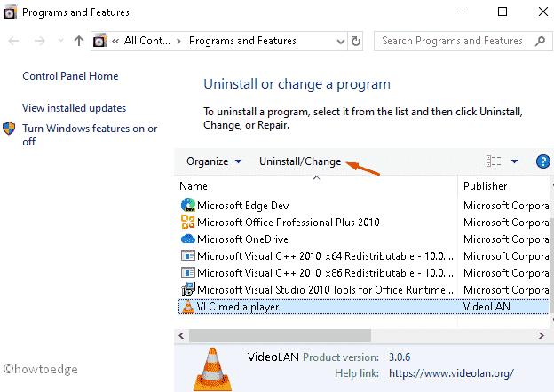Click the Microsoft OneDrive cloud icon

pos(186,239)
